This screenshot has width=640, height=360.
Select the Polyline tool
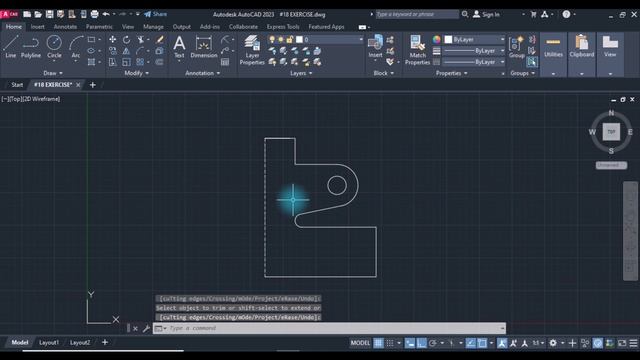(x=31, y=47)
